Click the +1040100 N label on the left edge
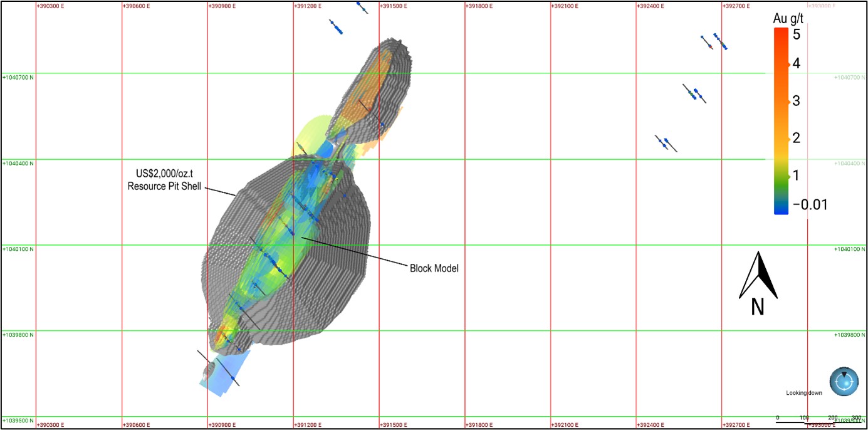Image resolution: width=868 pixels, height=430 pixels. click(x=19, y=249)
